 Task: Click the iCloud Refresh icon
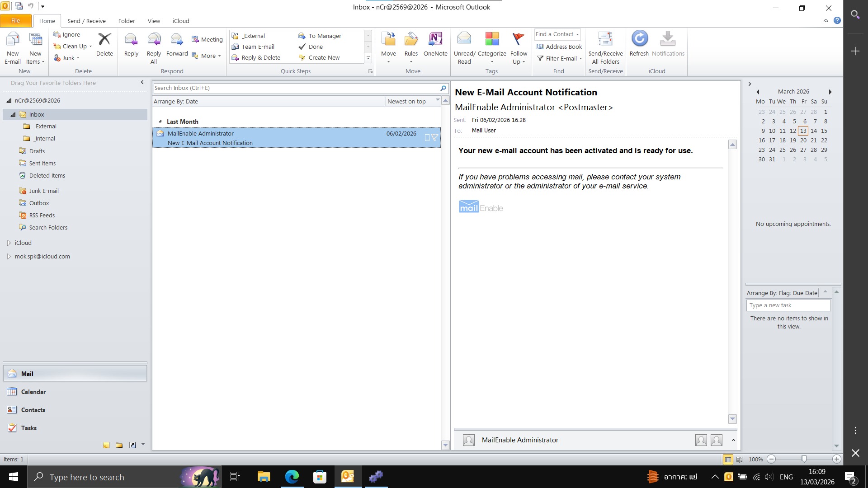[x=639, y=39]
